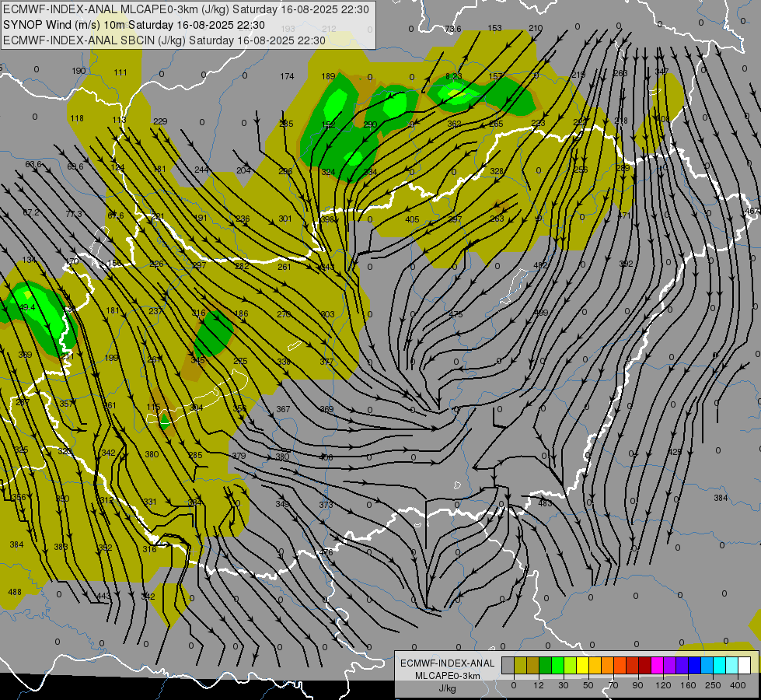Click the J/kg unit label in legend
Viewport: 761px width, 700px height.
448,688
